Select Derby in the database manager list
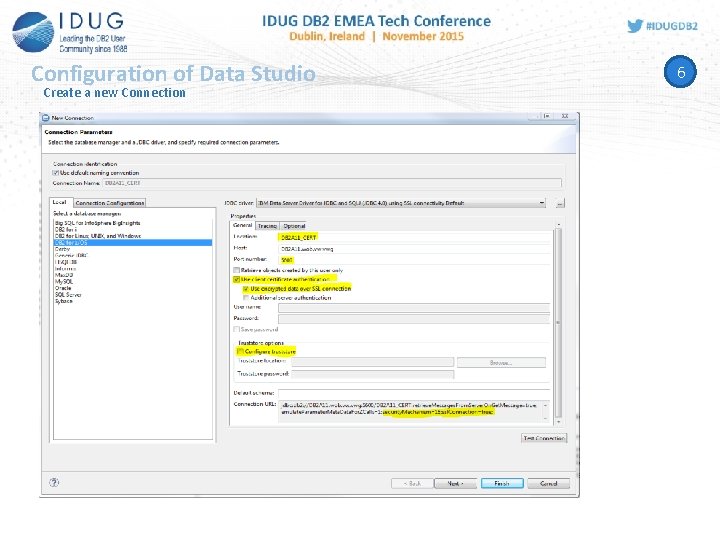720x540 pixels. pyautogui.click(x=62, y=249)
